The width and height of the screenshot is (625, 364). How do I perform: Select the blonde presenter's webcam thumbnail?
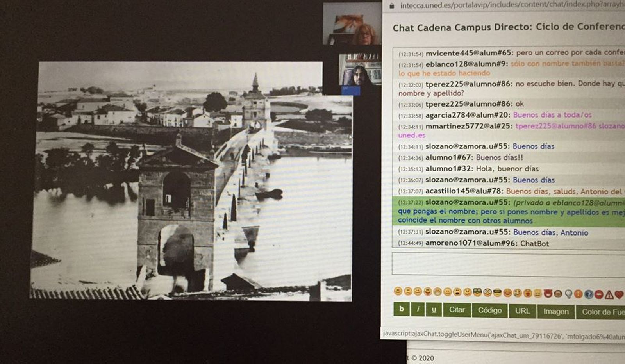pos(352,24)
